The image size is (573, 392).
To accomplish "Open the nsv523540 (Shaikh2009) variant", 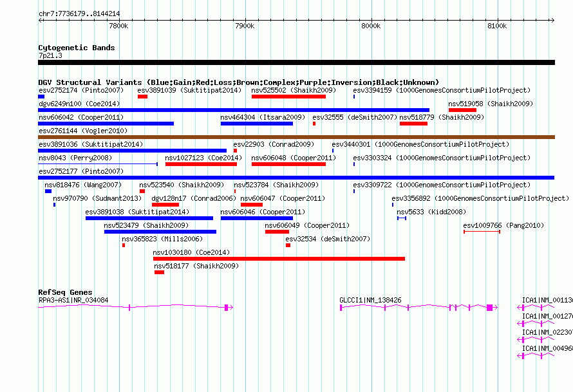I will click(142, 191).
